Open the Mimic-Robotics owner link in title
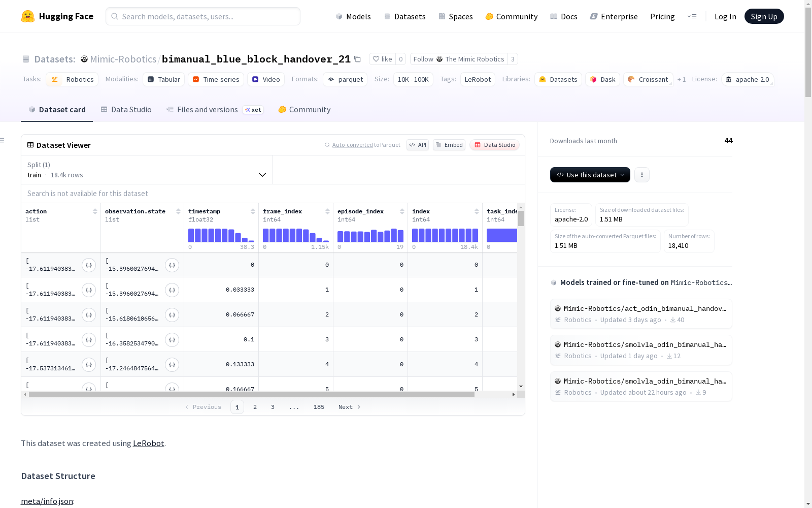Image resolution: width=812 pixels, height=508 pixels. [x=123, y=59]
